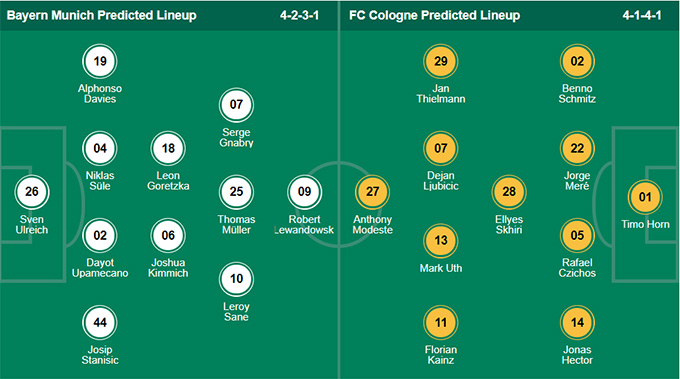Click the Benno Schmitz name text
This screenshot has height=379, width=680.
pos(577,94)
